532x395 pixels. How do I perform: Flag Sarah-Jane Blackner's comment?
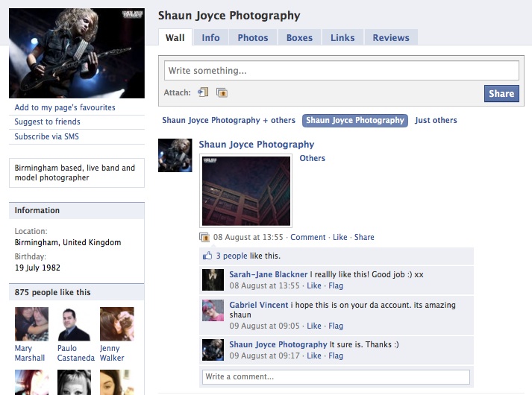[336, 285]
